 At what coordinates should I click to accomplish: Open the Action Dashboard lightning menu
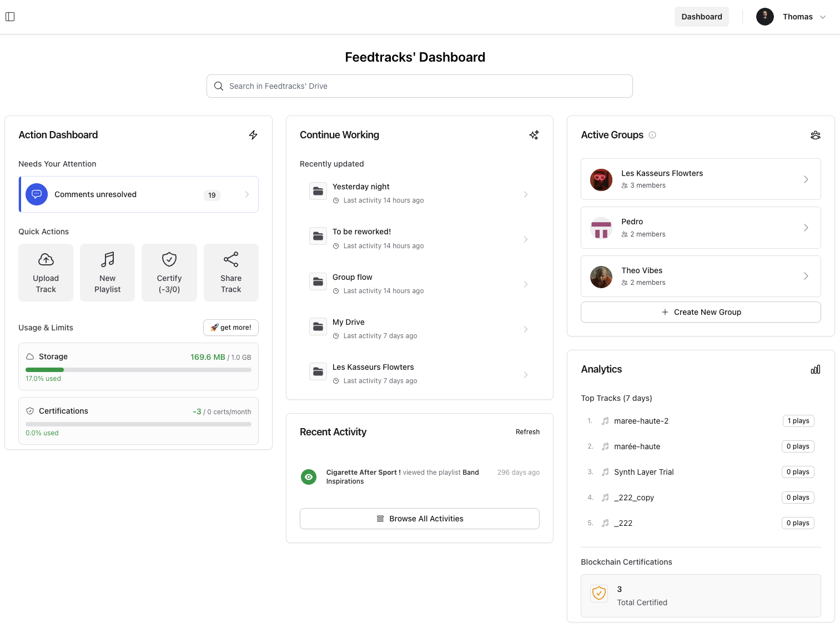253,135
